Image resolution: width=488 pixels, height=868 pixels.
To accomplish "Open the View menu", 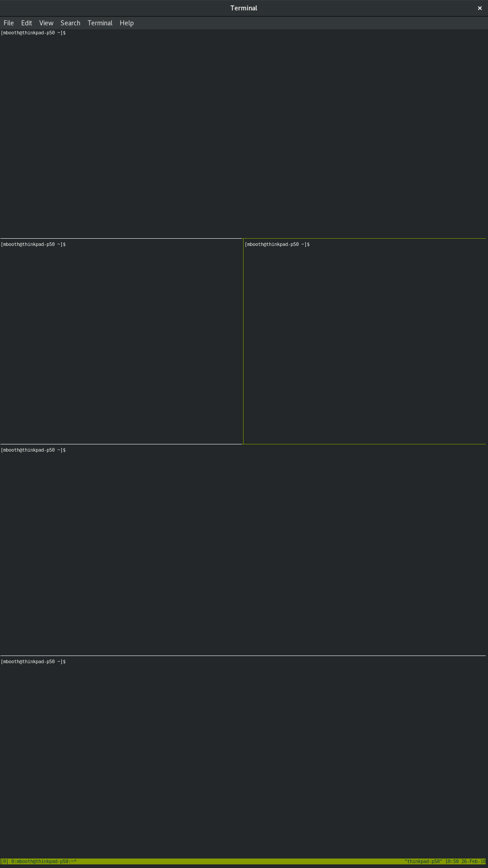I will pyautogui.click(x=46, y=23).
